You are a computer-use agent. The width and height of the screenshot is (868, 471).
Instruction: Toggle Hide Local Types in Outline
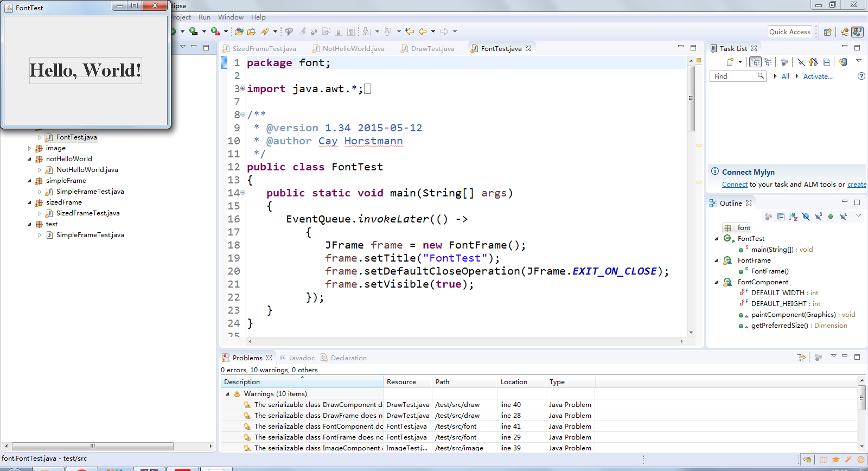(843, 217)
